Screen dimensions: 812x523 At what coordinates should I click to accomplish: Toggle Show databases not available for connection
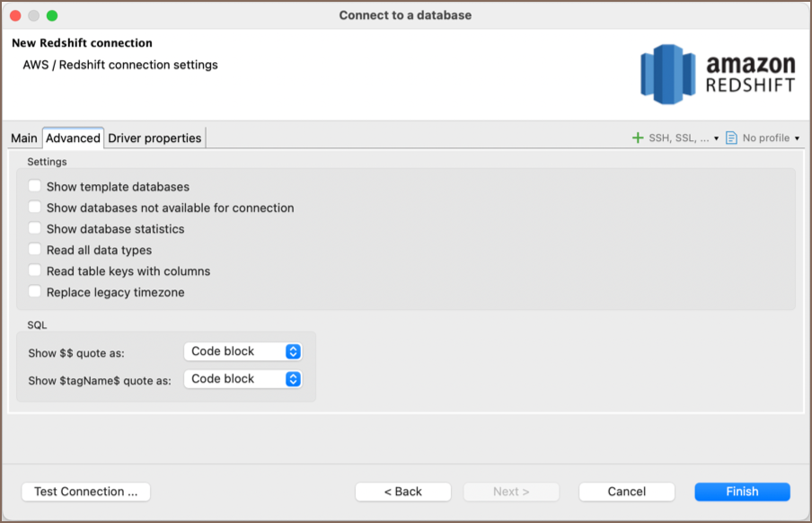point(35,208)
